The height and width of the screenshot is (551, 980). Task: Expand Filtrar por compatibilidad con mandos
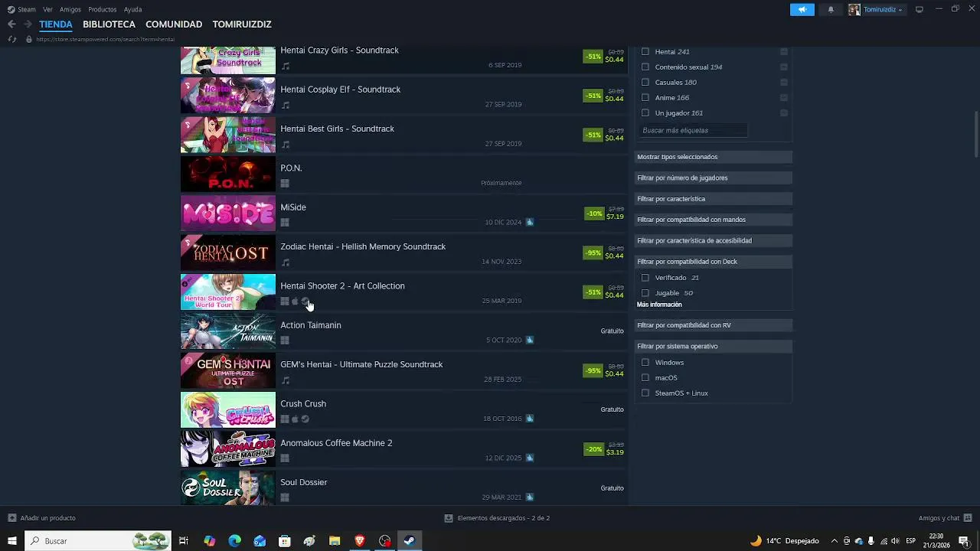pyautogui.click(x=714, y=220)
